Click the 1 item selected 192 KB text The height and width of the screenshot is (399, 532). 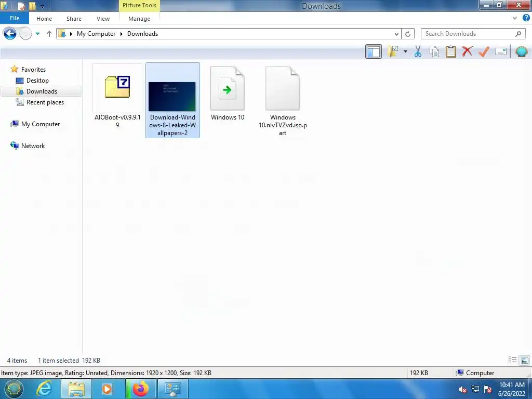click(69, 361)
